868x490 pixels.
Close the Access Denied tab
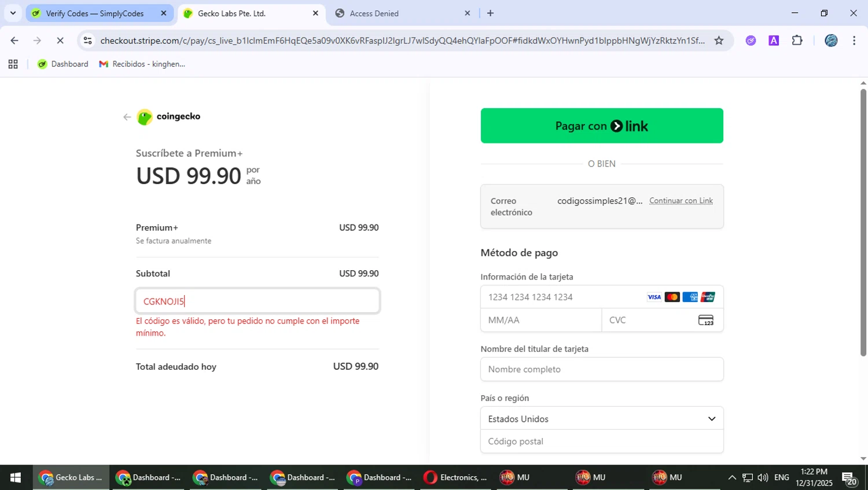(x=467, y=13)
